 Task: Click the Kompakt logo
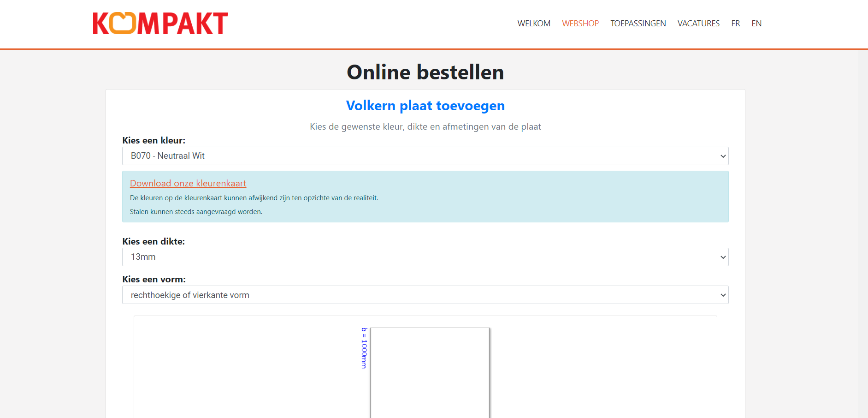point(160,24)
